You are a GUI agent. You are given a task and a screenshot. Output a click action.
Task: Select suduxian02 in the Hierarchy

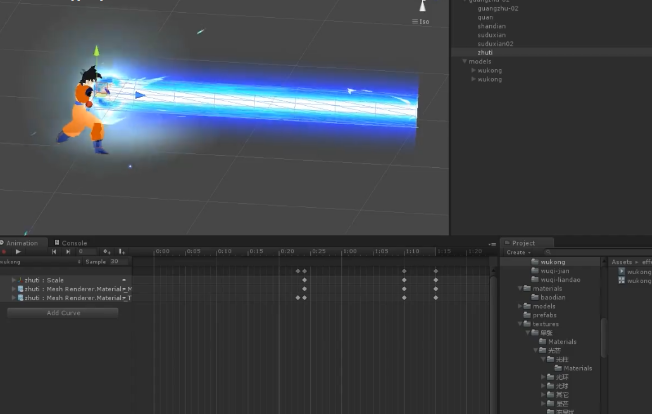coord(495,44)
